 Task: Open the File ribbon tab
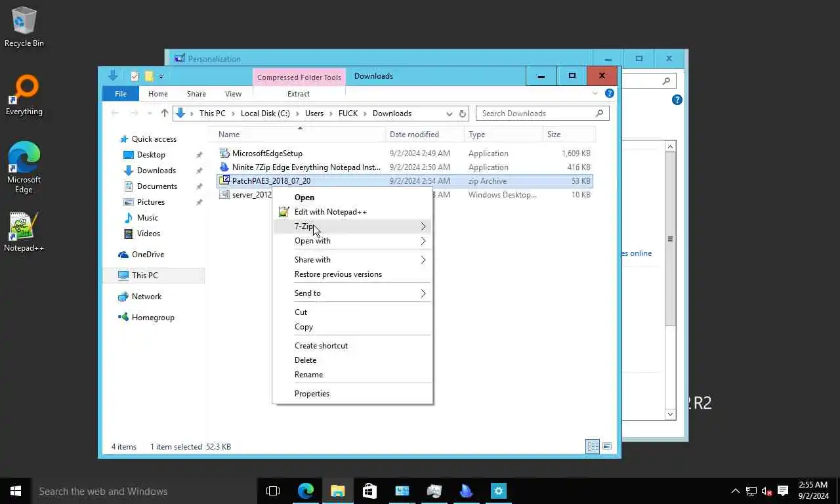pyautogui.click(x=121, y=94)
